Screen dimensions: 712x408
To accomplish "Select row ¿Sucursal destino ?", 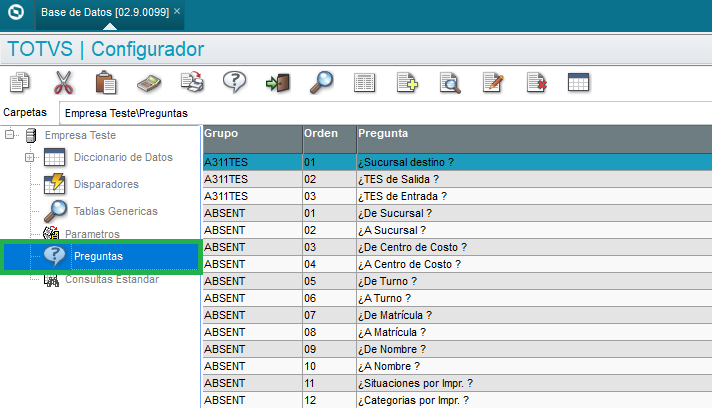I will (x=457, y=162).
